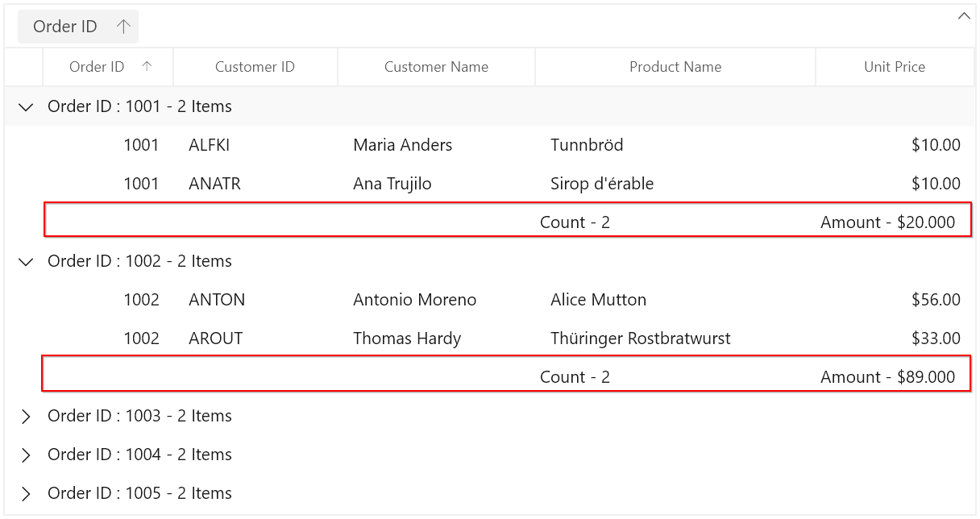Expand the Order ID 1004 group

(x=26, y=455)
